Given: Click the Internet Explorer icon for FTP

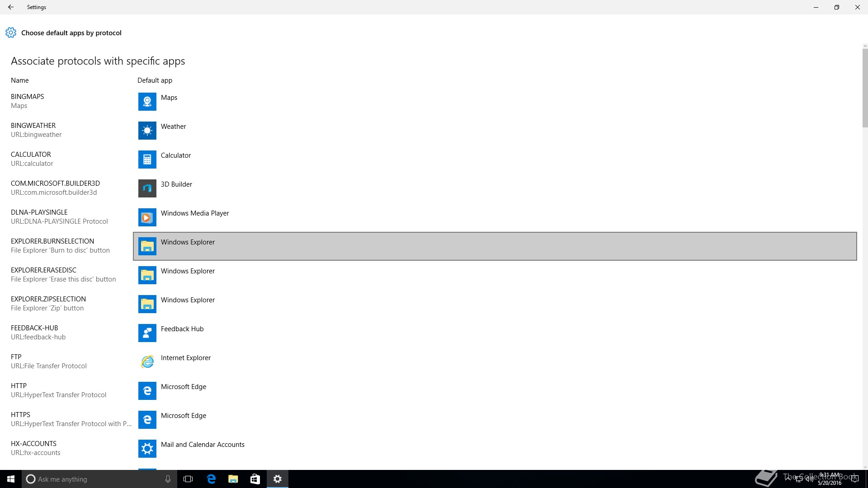Looking at the screenshot, I should 147,362.
